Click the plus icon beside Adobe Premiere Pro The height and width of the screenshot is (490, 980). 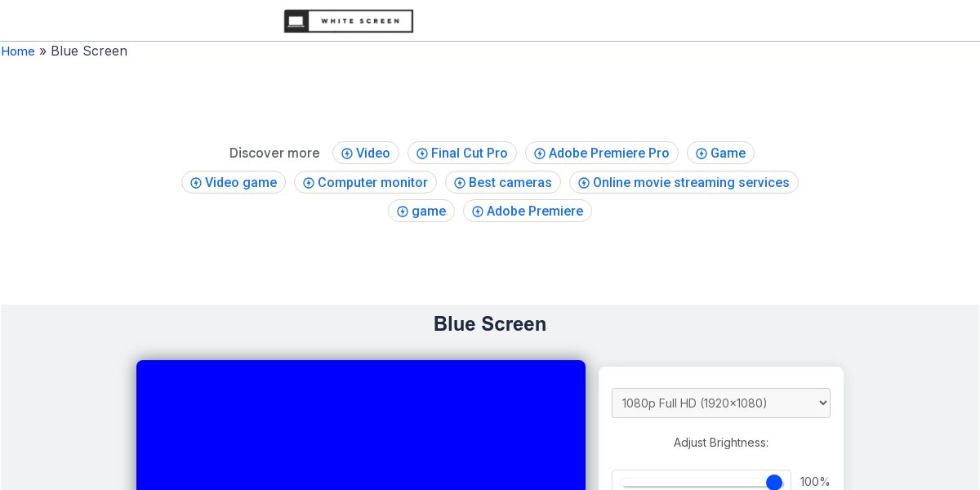(x=540, y=154)
